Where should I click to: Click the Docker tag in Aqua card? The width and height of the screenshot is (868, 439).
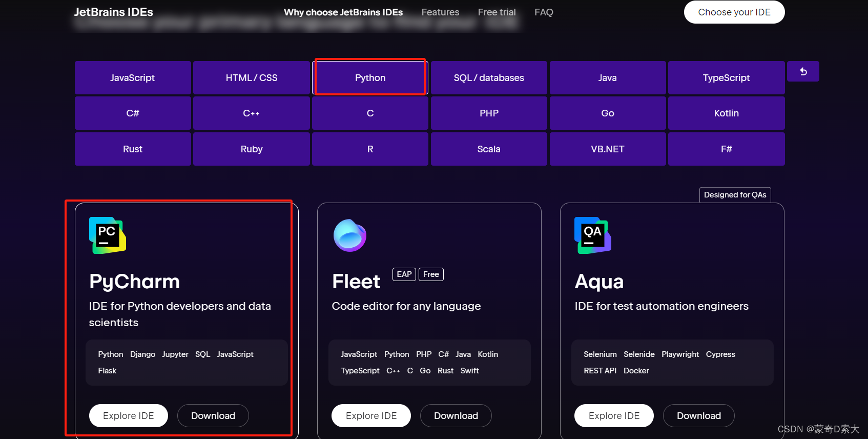[x=636, y=371]
